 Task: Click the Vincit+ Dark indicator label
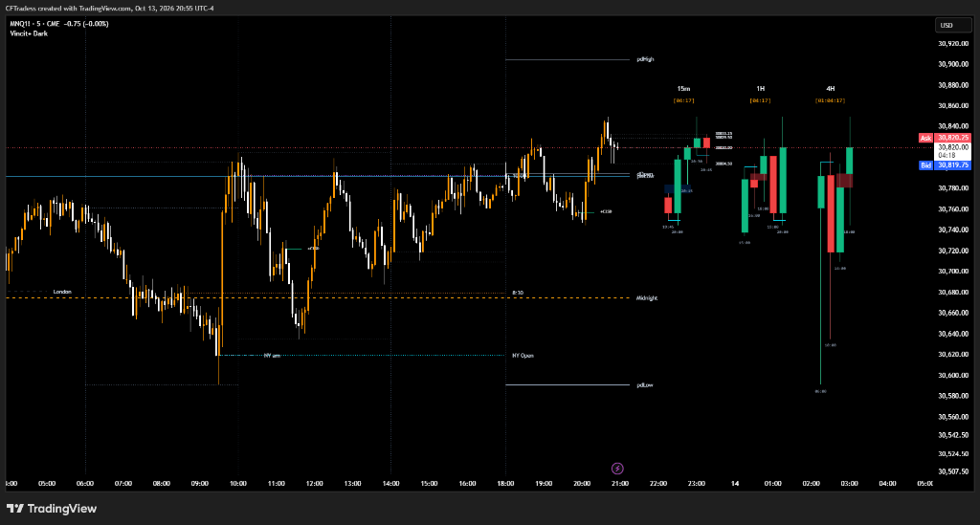click(29, 33)
